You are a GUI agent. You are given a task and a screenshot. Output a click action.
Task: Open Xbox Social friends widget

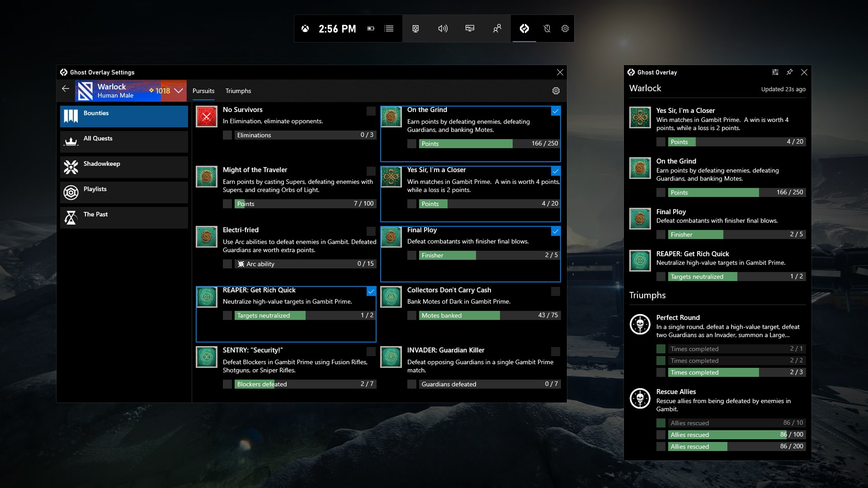pos(497,28)
